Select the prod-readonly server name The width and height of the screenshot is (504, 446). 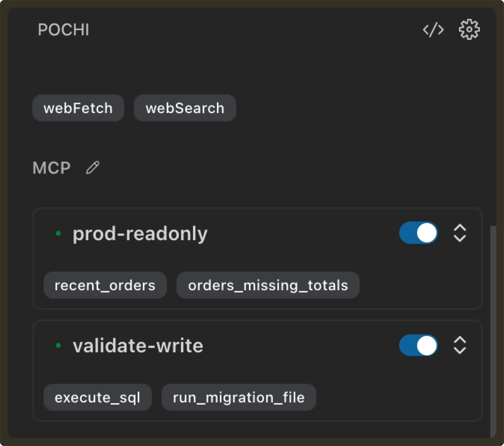140,233
